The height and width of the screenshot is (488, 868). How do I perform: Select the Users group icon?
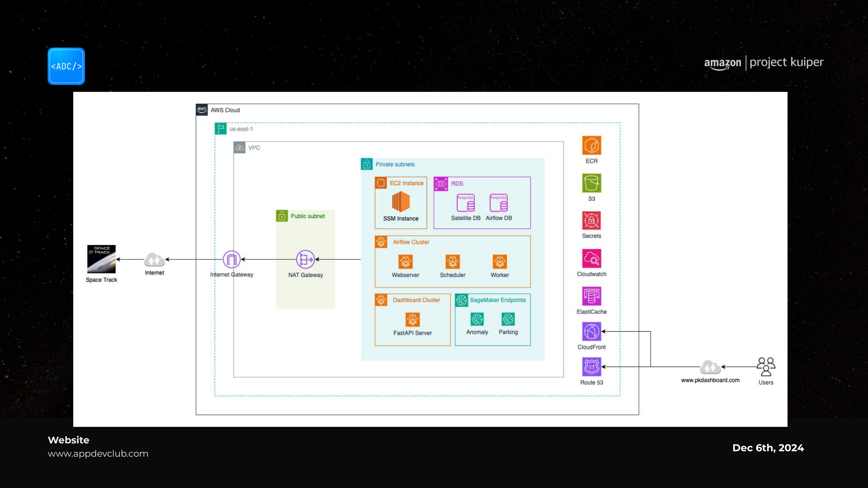[766, 367]
